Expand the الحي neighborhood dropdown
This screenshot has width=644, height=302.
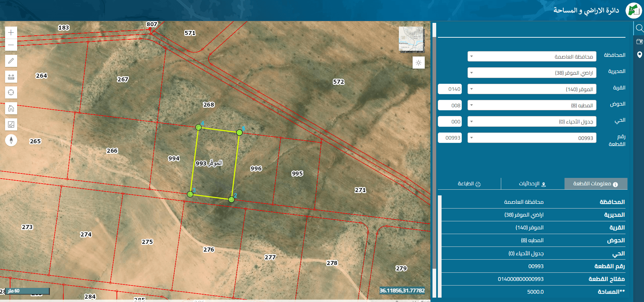(x=532, y=121)
